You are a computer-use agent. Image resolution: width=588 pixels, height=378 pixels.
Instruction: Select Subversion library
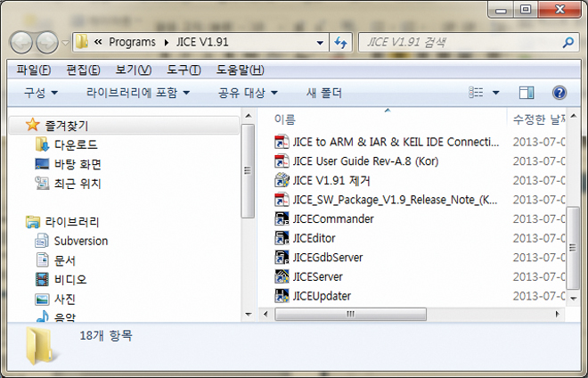(x=81, y=241)
